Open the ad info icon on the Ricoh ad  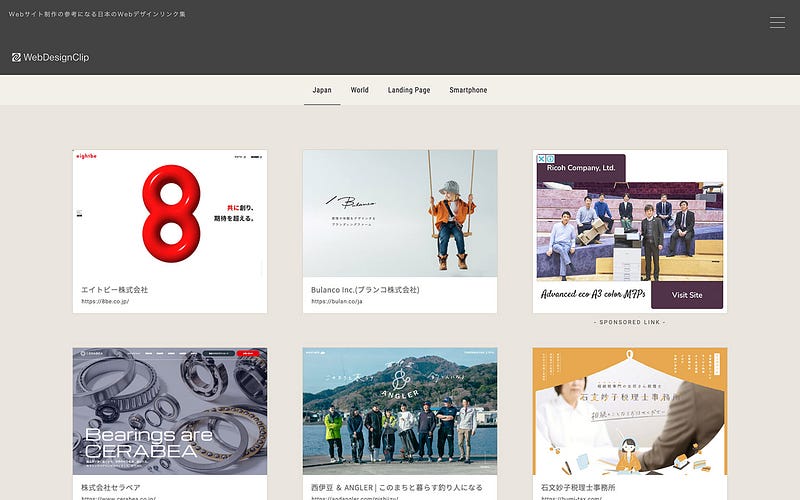coord(551,159)
